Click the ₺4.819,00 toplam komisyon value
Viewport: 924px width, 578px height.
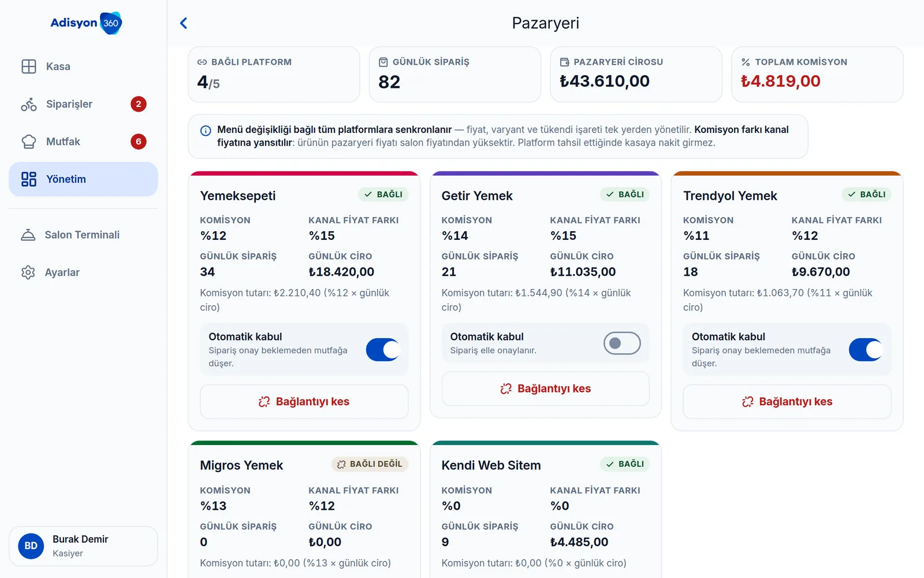(x=781, y=81)
